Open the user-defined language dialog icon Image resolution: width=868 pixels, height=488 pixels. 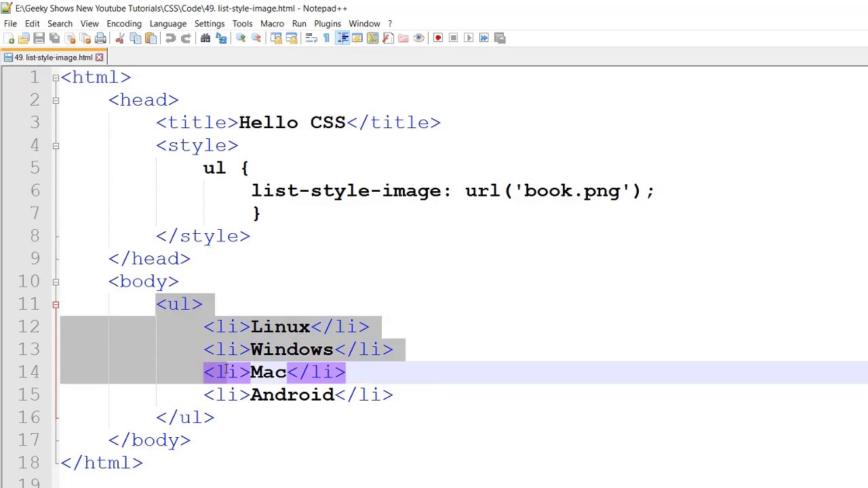point(357,38)
